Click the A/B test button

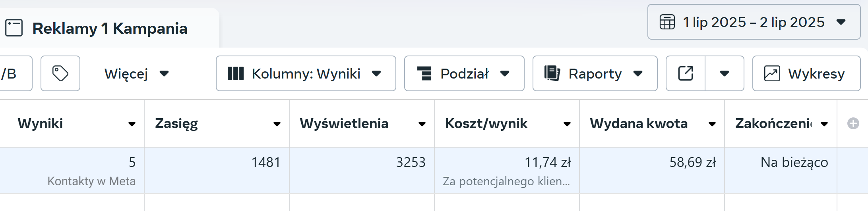[x=12, y=73]
